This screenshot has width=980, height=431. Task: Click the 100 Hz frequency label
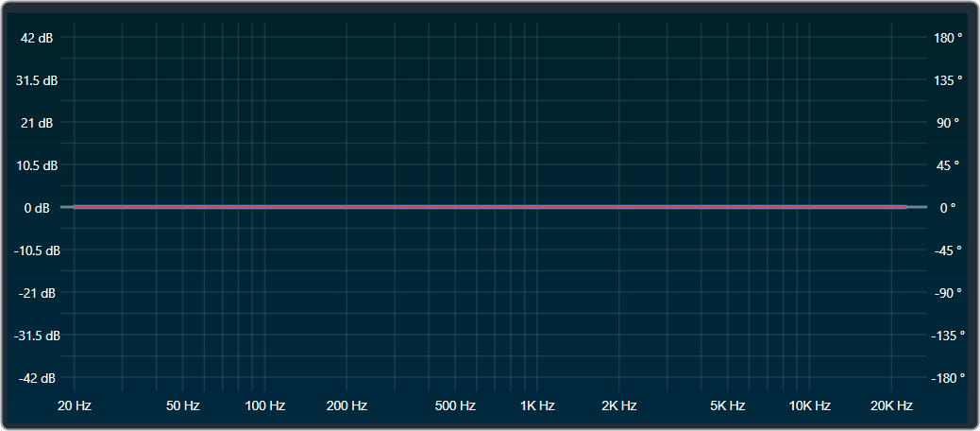(265, 406)
